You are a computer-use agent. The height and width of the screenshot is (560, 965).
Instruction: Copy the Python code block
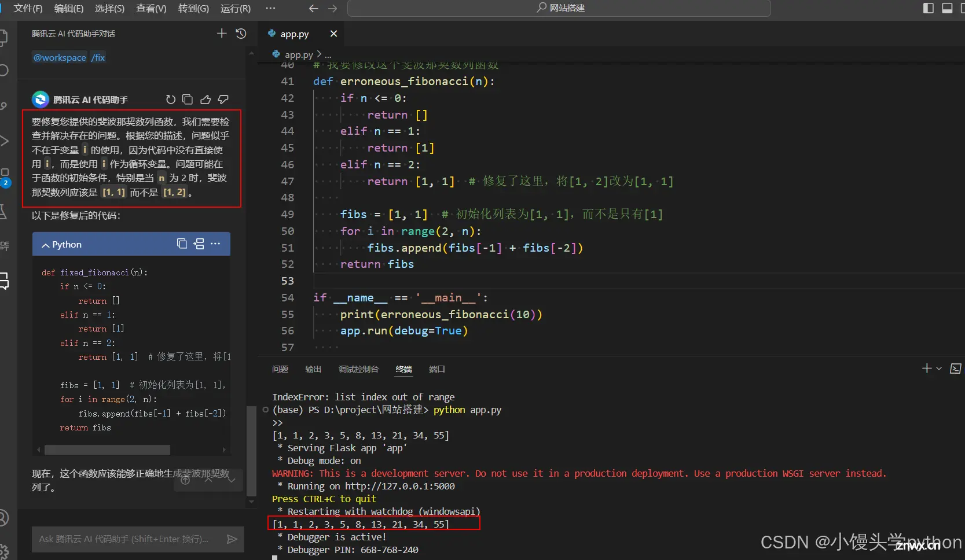coord(182,244)
